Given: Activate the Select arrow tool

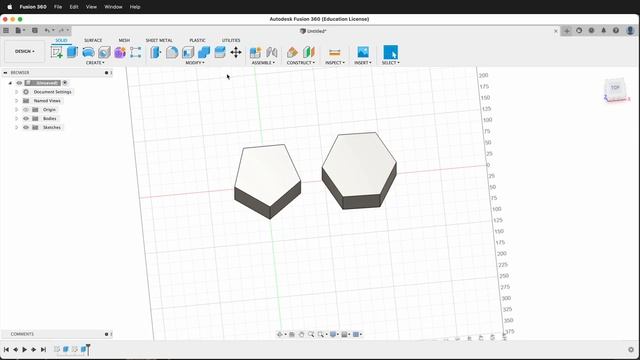Looking at the screenshot, I should [x=391, y=52].
